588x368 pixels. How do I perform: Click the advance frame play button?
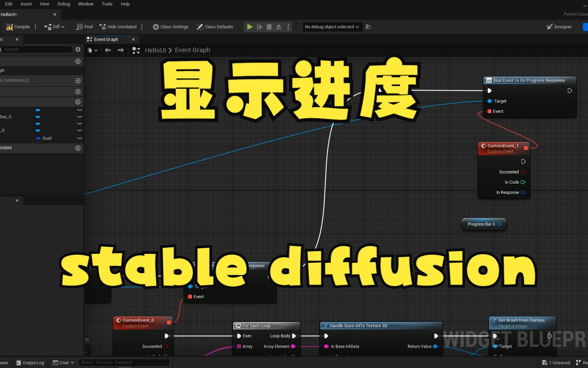(260, 27)
